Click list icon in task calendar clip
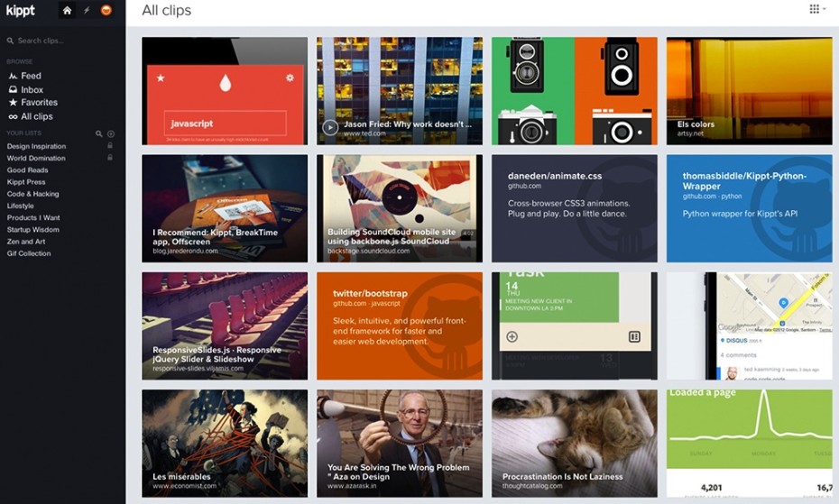The width and height of the screenshot is (839, 504). pos(634,336)
